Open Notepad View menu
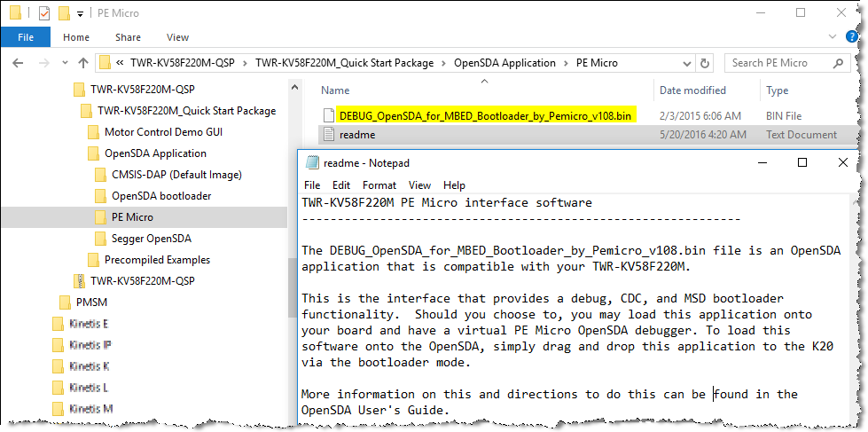 pyautogui.click(x=419, y=185)
